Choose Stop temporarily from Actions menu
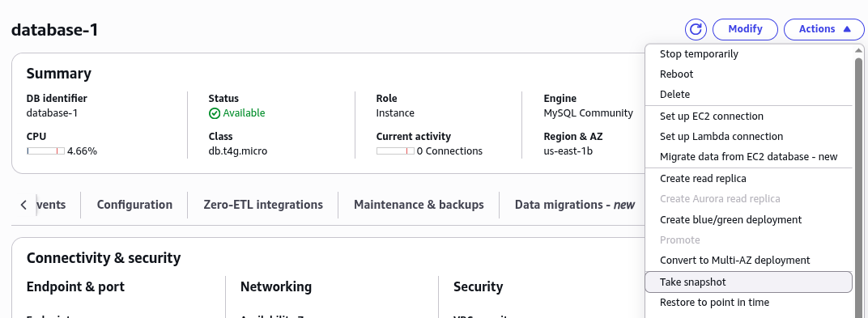868x318 pixels. click(x=749, y=54)
